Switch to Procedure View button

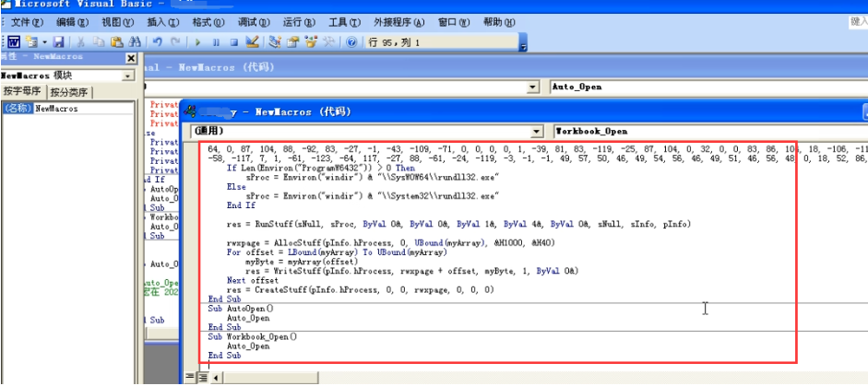pos(190,378)
